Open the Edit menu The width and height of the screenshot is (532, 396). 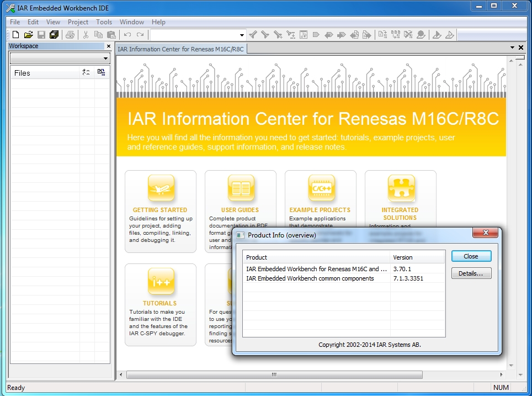coord(33,22)
